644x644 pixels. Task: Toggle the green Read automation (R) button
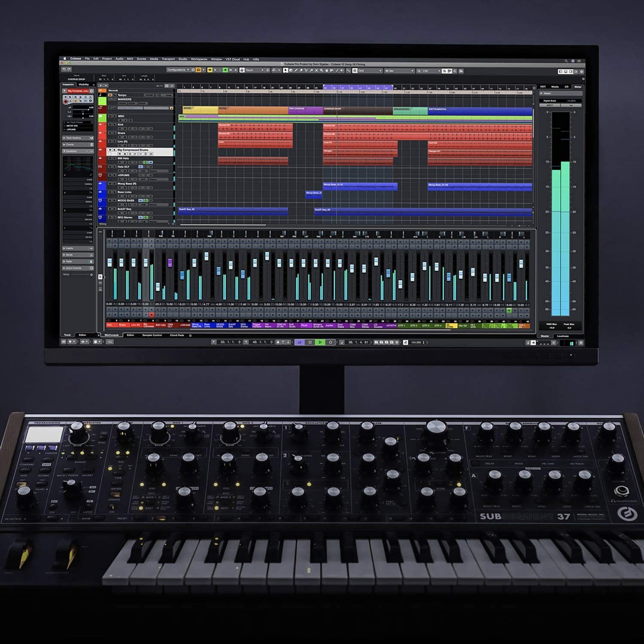pyautogui.click(x=225, y=70)
